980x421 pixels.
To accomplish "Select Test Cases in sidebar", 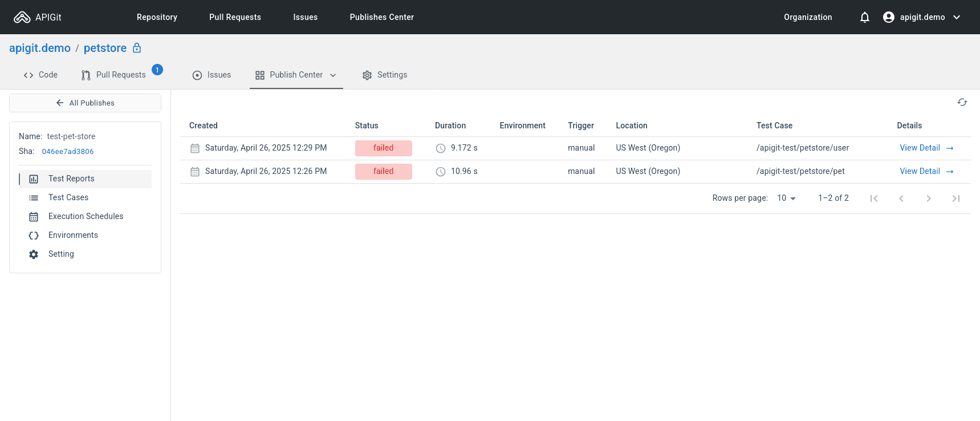I will (86, 197).
